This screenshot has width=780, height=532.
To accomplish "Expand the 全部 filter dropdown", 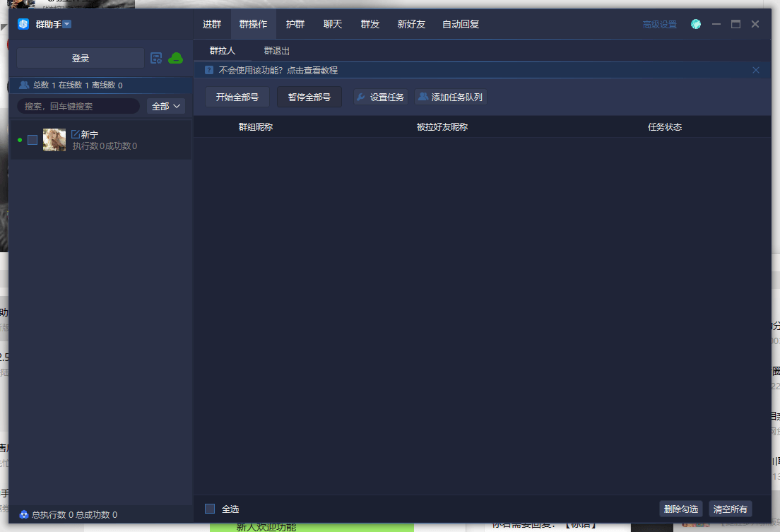I will click(x=166, y=106).
